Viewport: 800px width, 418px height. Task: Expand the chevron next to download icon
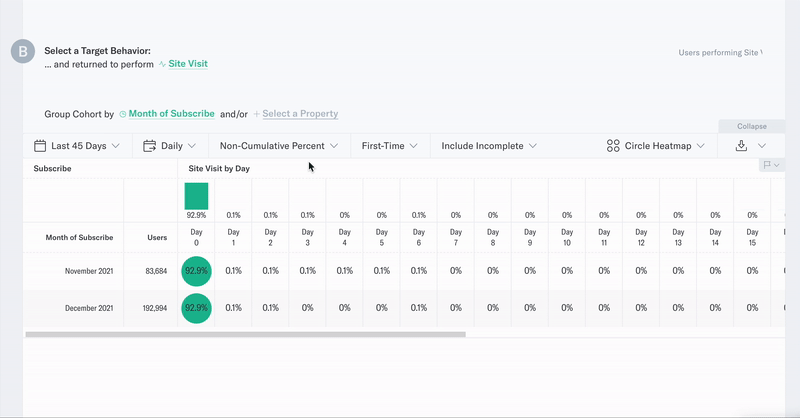(762, 146)
